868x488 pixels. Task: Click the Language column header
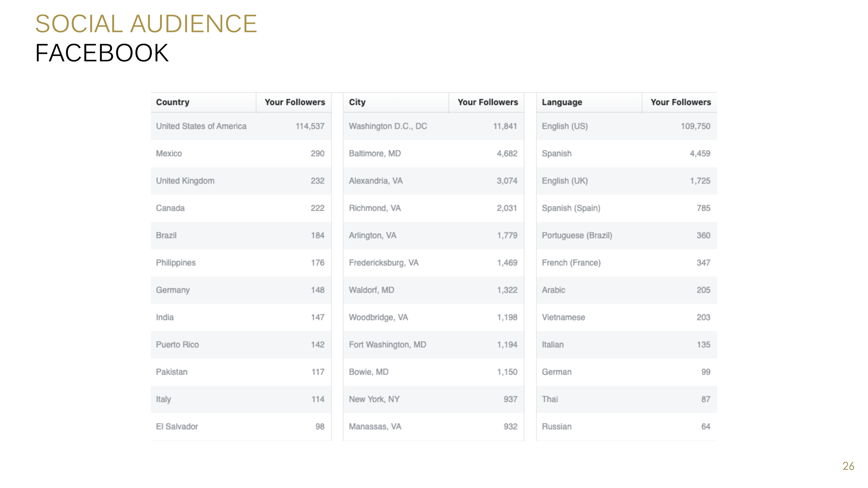click(562, 102)
